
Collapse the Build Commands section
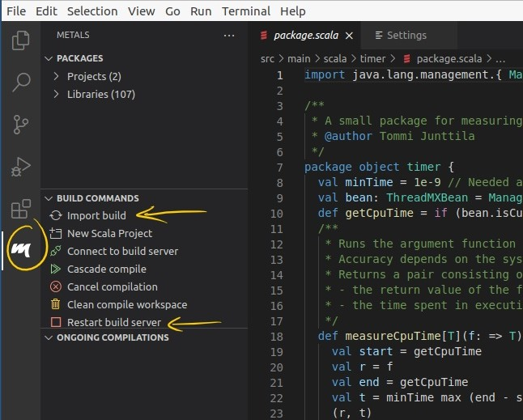(x=97, y=198)
